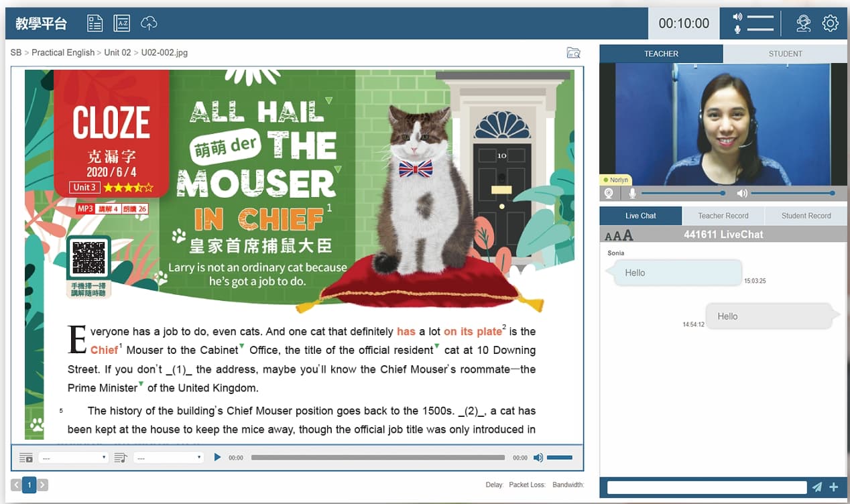Screen dimensions: 850x504
Task: Click the Norlyn name tag
Action: (x=617, y=180)
